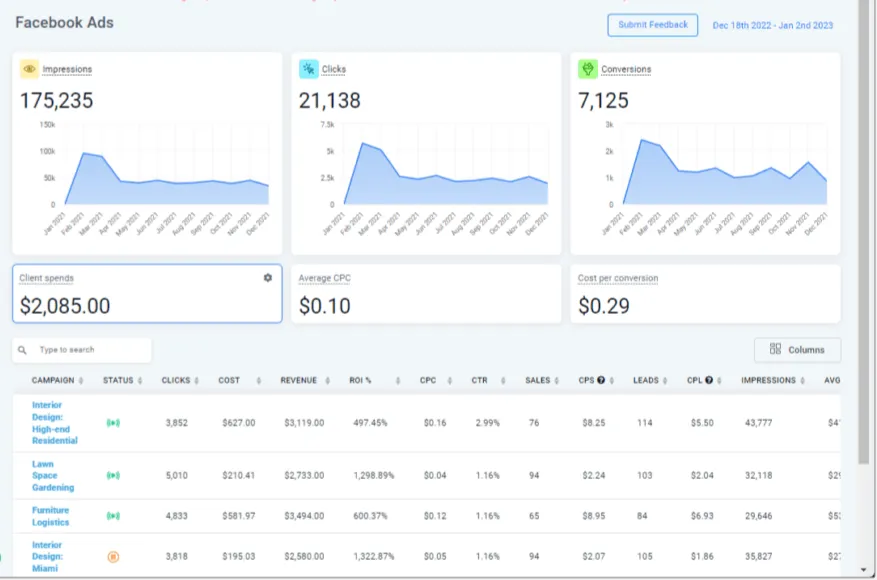The width and height of the screenshot is (877, 580).
Task: Click the 2.99% CTR cell
Action: [x=488, y=423]
